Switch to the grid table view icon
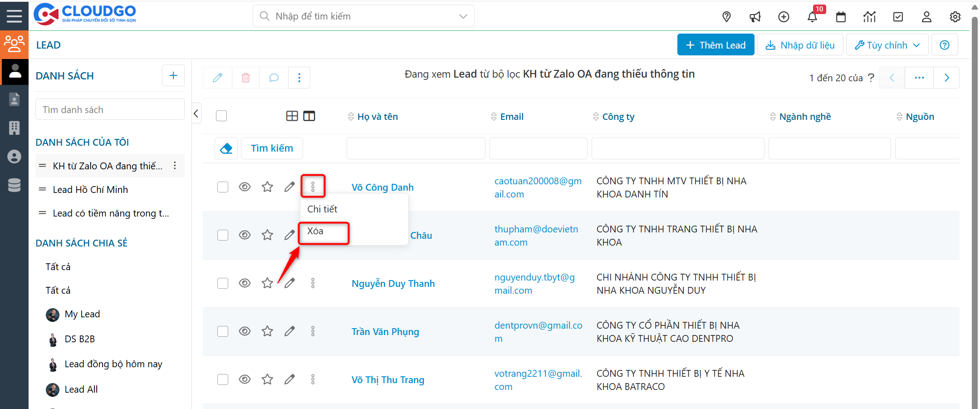Image resolution: width=980 pixels, height=409 pixels. tap(292, 116)
